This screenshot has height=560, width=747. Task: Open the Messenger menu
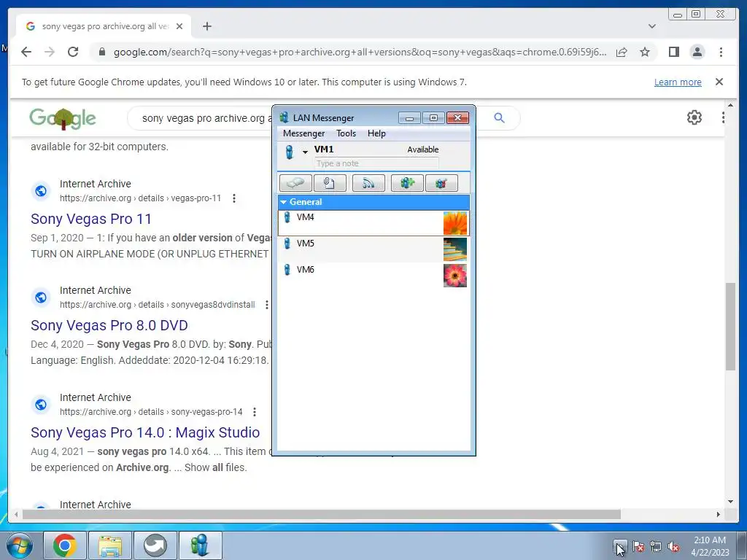(x=303, y=133)
